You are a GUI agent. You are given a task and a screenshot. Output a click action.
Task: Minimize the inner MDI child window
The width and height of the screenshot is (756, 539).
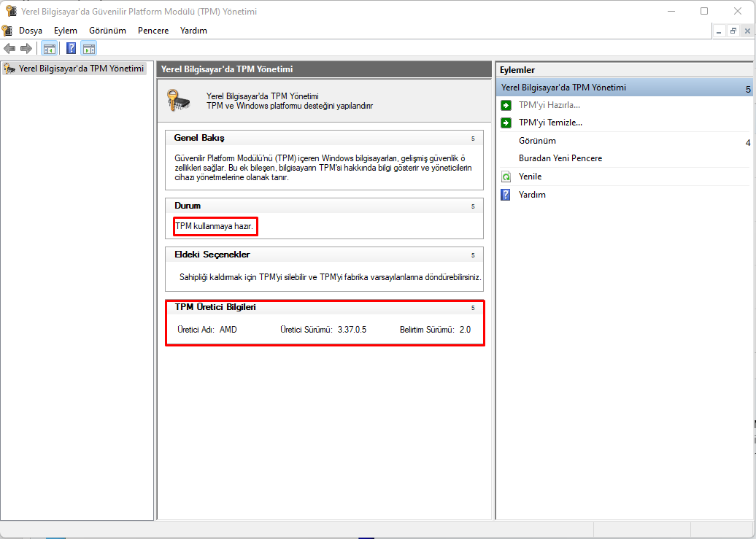point(720,31)
